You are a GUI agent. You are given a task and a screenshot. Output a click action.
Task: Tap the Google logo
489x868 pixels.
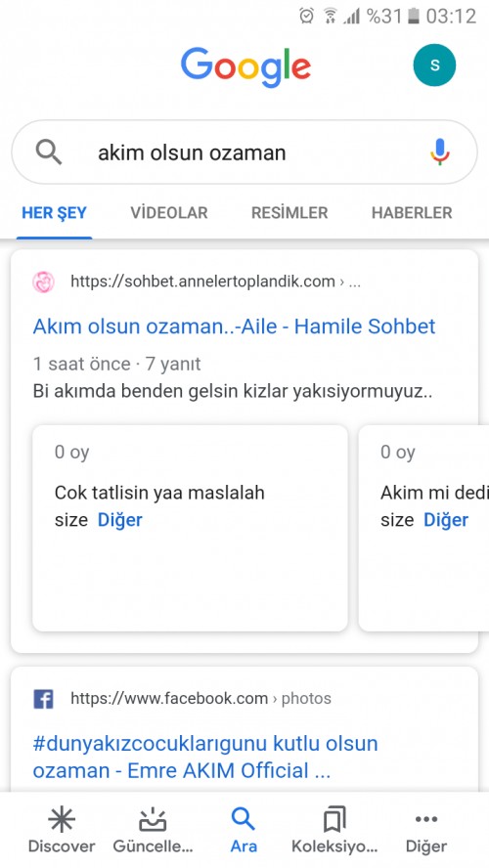[x=245, y=67]
